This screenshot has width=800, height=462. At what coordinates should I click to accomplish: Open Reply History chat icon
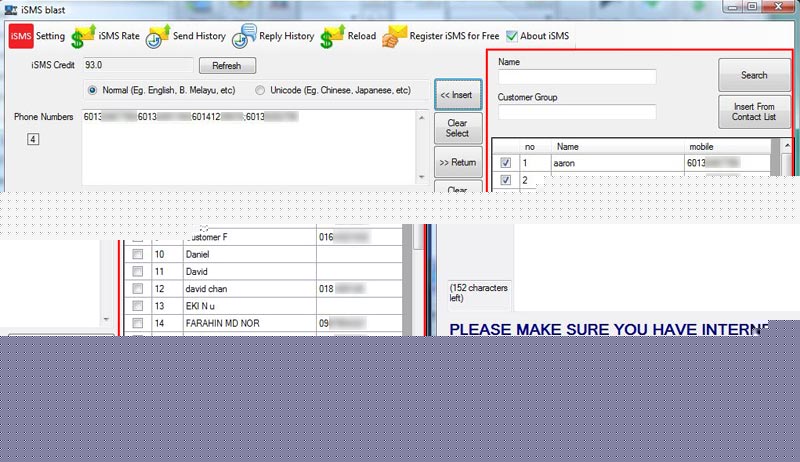click(x=244, y=36)
